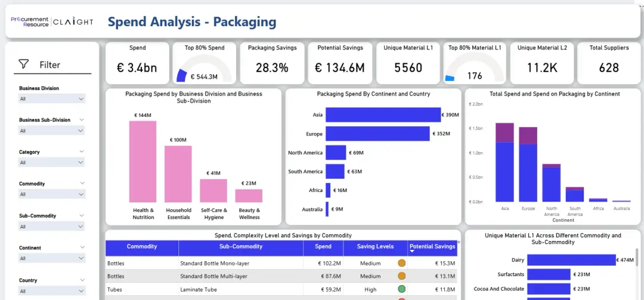Image resolution: width=644 pixels, height=300 pixels.
Task: Collapse the Continent filter header chevron
Action: pyautogui.click(x=82, y=248)
